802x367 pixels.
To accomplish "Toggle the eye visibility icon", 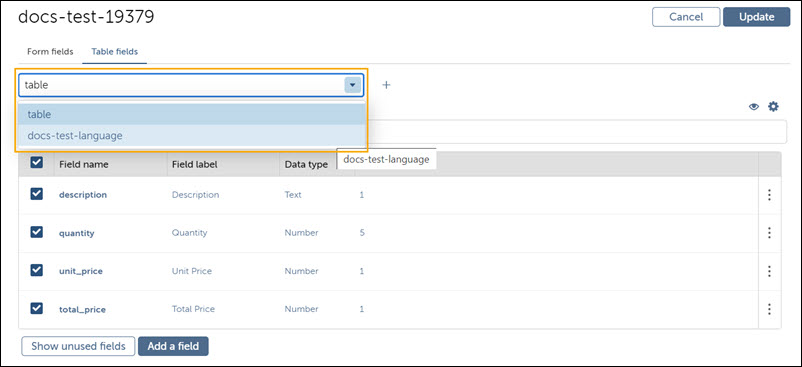I will pos(753,107).
